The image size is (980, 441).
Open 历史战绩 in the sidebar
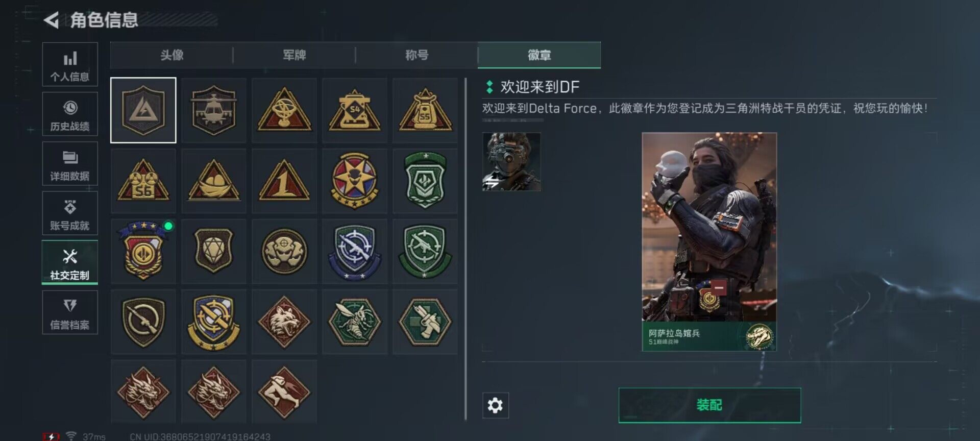[70, 114]
